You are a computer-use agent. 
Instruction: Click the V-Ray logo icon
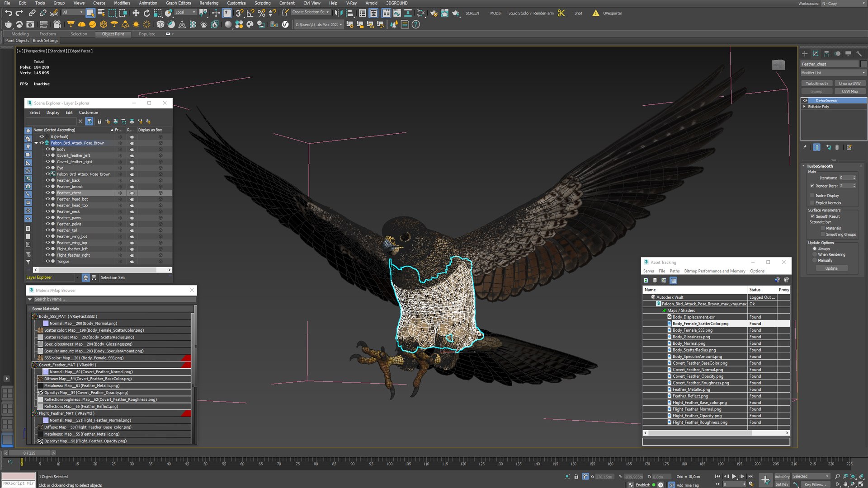click(285, 24)
